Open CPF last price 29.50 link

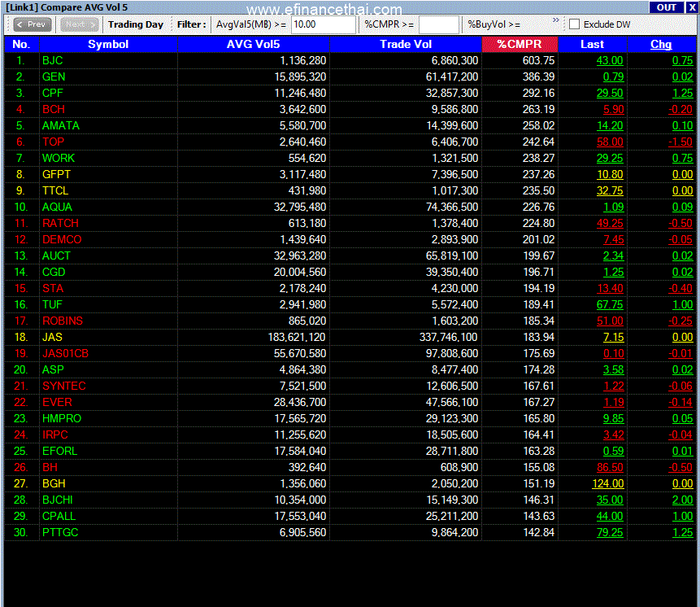610,93
